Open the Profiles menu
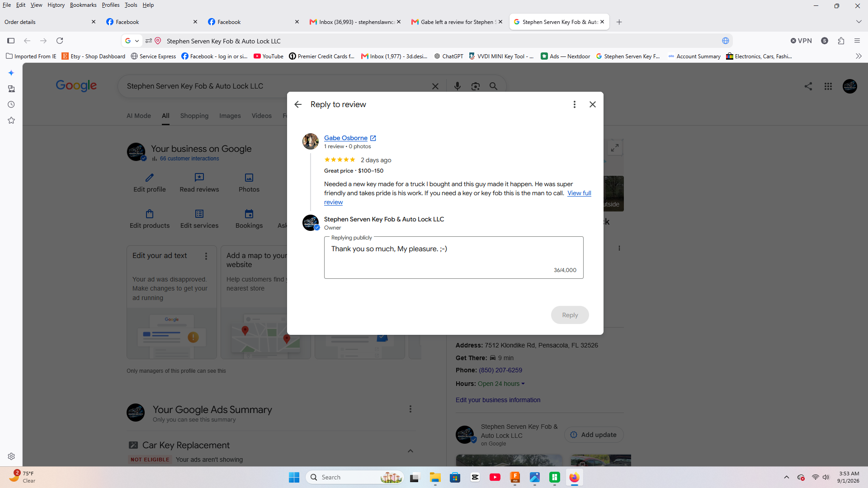Screen dimensions: 868x488 [111, 5]
